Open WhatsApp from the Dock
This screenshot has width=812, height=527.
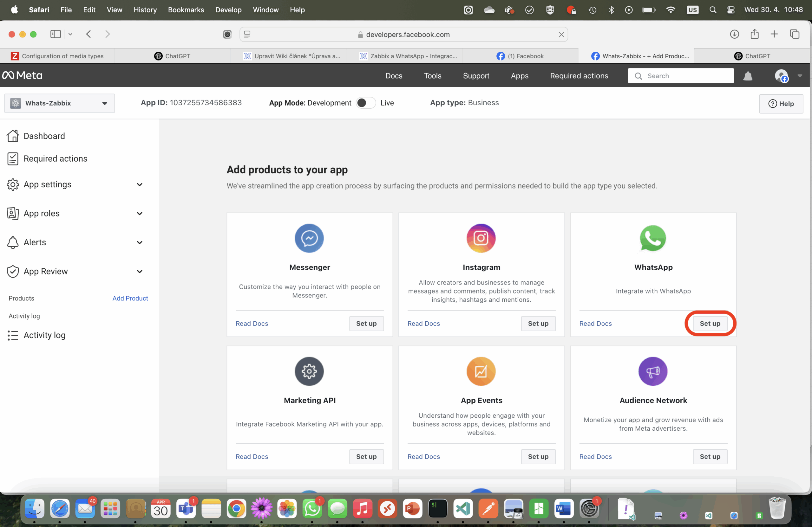click(x=312, y=509)
